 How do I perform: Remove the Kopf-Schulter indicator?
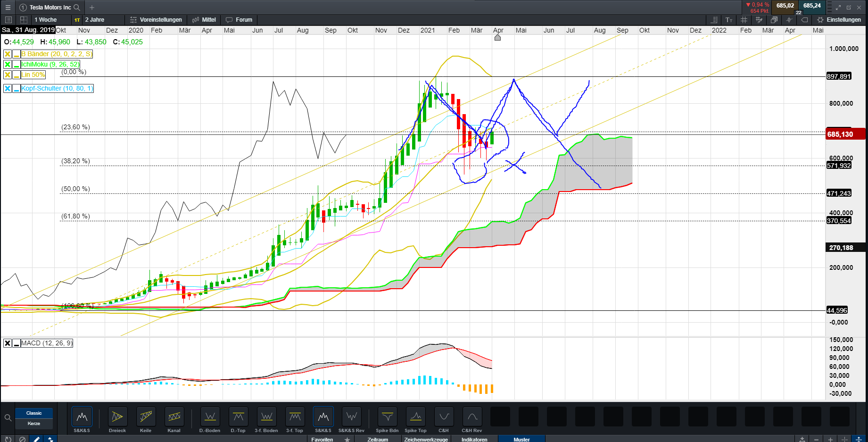(8, 88)
